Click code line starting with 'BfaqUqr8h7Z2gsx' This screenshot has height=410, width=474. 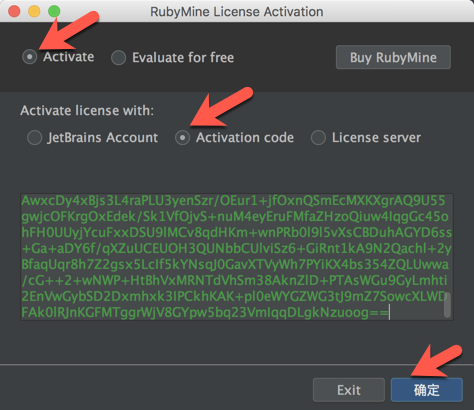click(x=235, y=265)
